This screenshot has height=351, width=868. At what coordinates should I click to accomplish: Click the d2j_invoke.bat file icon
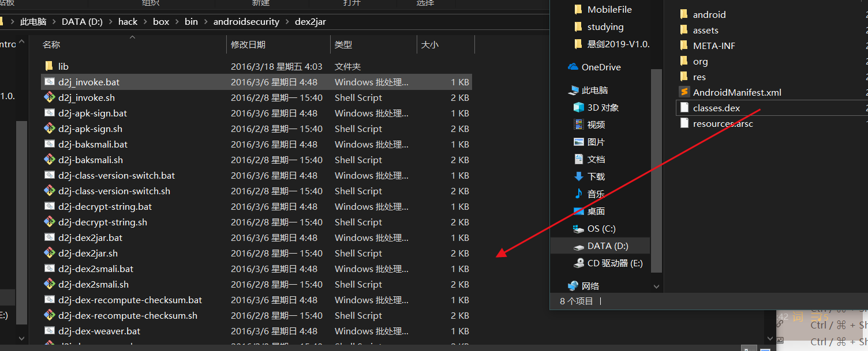[49, 82]
